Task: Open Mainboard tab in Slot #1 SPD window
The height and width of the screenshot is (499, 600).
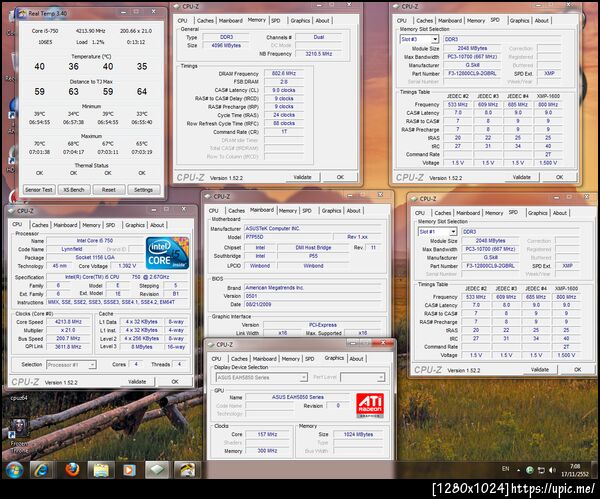Action: (468, 213)
